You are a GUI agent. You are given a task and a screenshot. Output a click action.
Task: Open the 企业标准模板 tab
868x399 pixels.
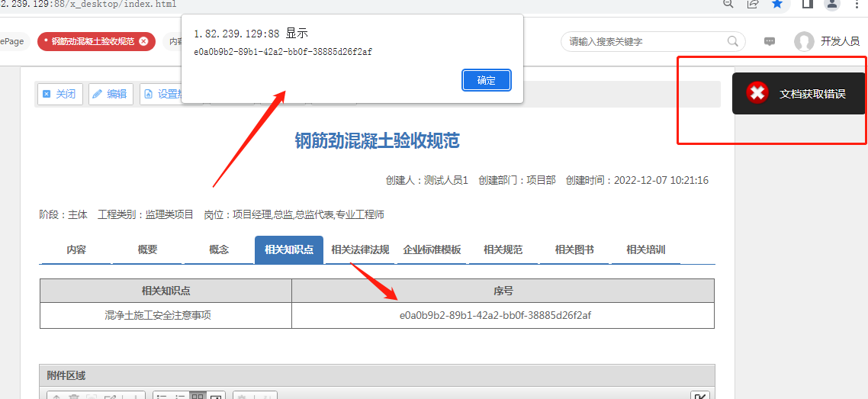point(432,249)
